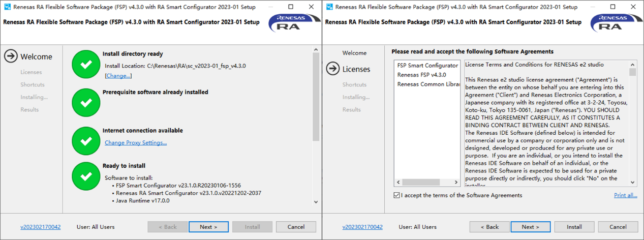644x240 pixels.
Task: Click Cancel button in Licenses window
Action: [x=618, y=227]
